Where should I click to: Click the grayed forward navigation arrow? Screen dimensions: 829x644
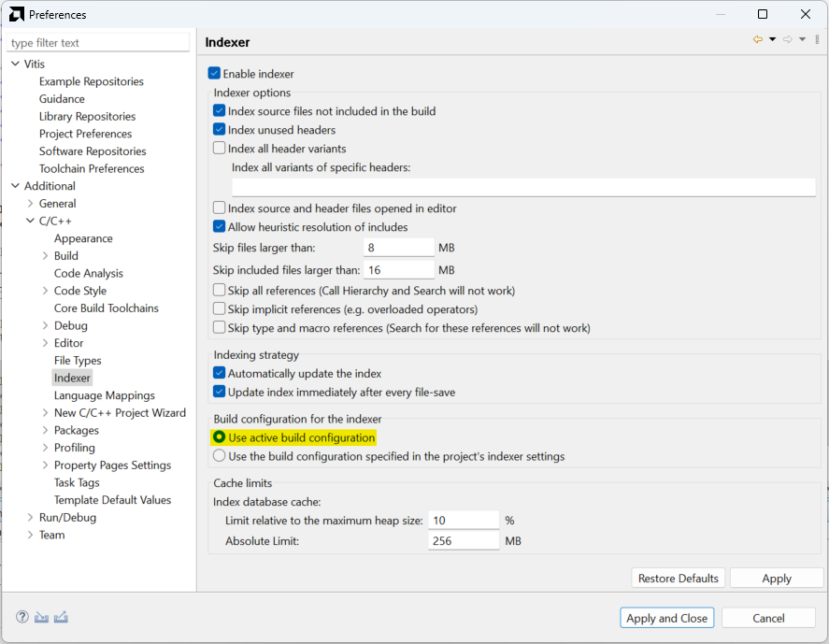pos(787,39)
